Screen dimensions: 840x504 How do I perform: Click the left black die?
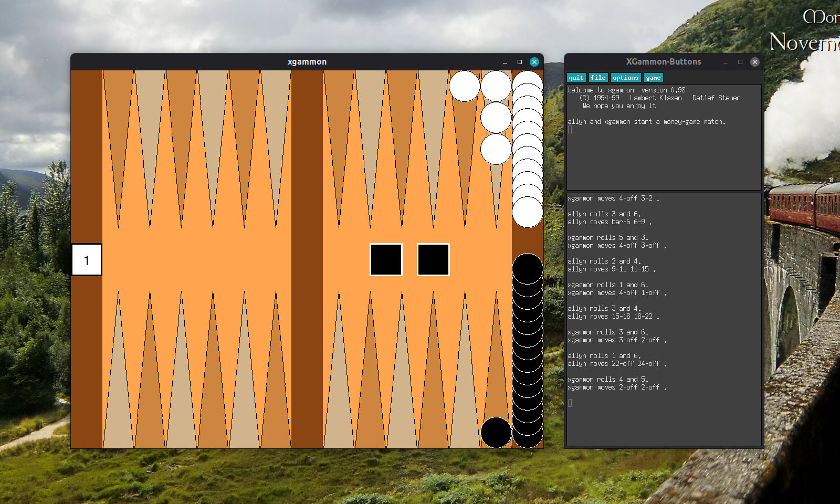386,259
